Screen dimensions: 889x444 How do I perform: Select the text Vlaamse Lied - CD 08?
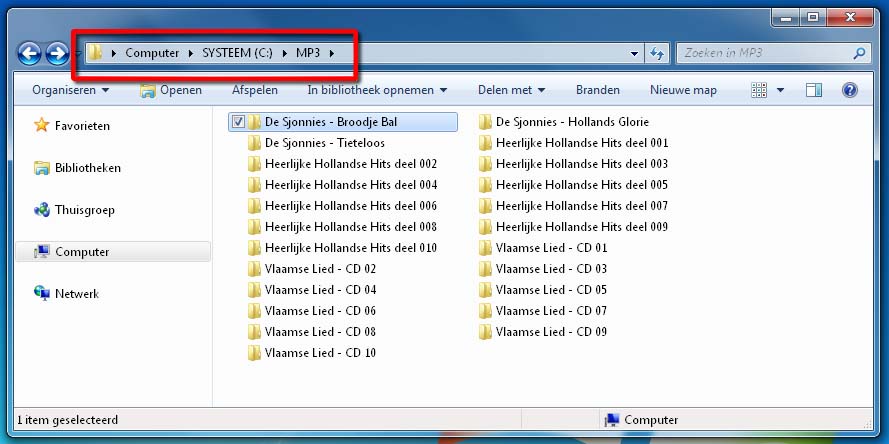(320, 332)
